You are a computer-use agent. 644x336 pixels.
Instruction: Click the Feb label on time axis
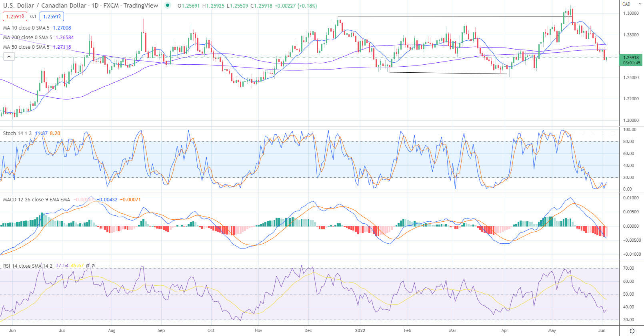(408, 330)
